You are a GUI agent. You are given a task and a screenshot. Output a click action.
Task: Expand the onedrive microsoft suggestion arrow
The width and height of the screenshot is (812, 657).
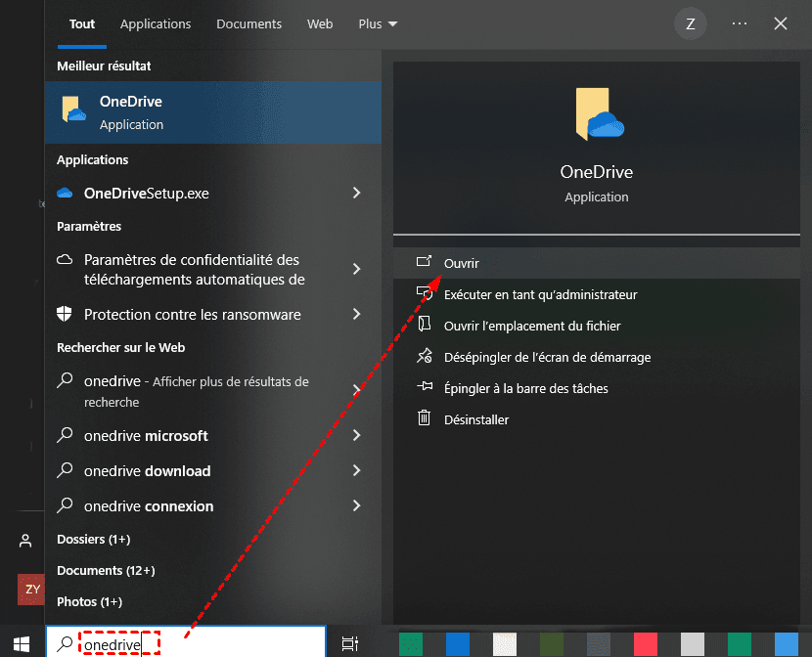pyautogui.click(x=356, y=435)
